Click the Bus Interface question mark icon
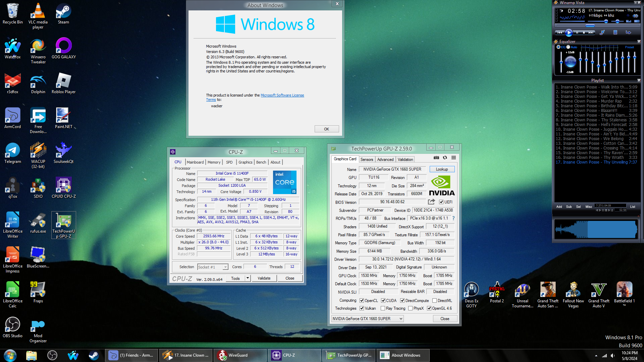Viewport: 644px width, 362px height. (453, 218)
